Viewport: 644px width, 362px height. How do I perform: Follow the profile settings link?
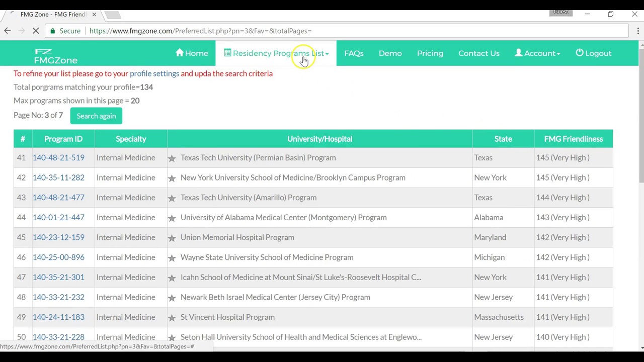pos(154,73)
